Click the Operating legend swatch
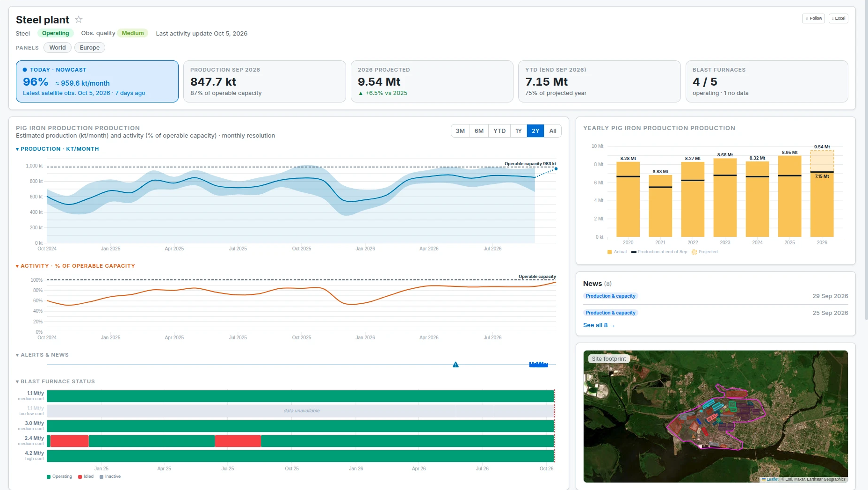 [49, 477]
